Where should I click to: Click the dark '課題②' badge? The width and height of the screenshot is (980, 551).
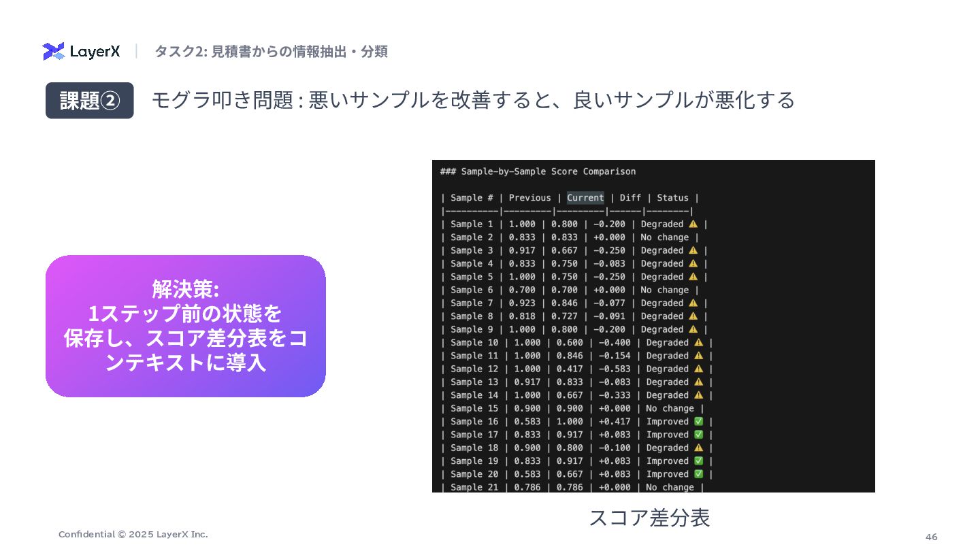click(x=90, y=101)
